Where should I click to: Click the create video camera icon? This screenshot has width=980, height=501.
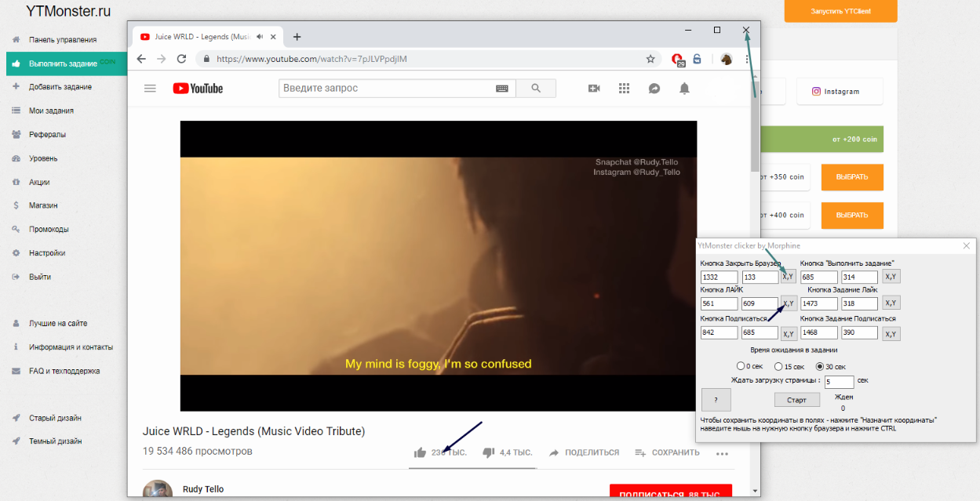pyautogui.click(x=594, y=89)
